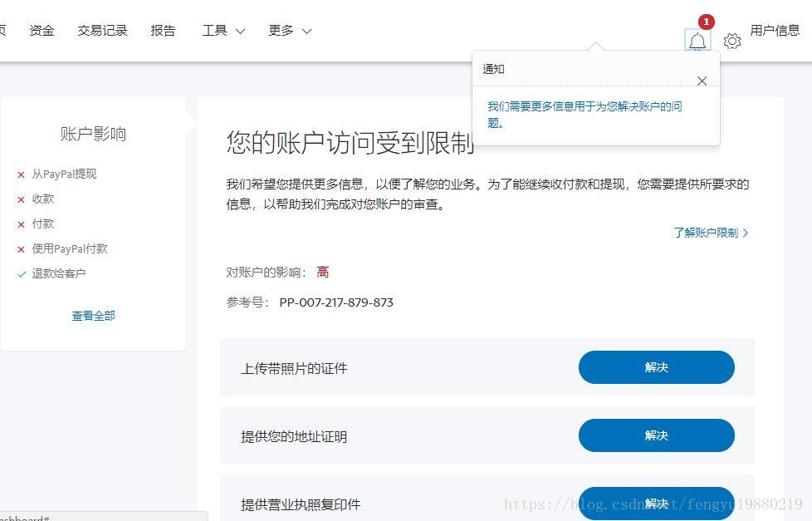The height and width of the screenshot is (521, 812).
Task: Click the chevron beside 了解账户限制
Action: click(x=746, y=233)
